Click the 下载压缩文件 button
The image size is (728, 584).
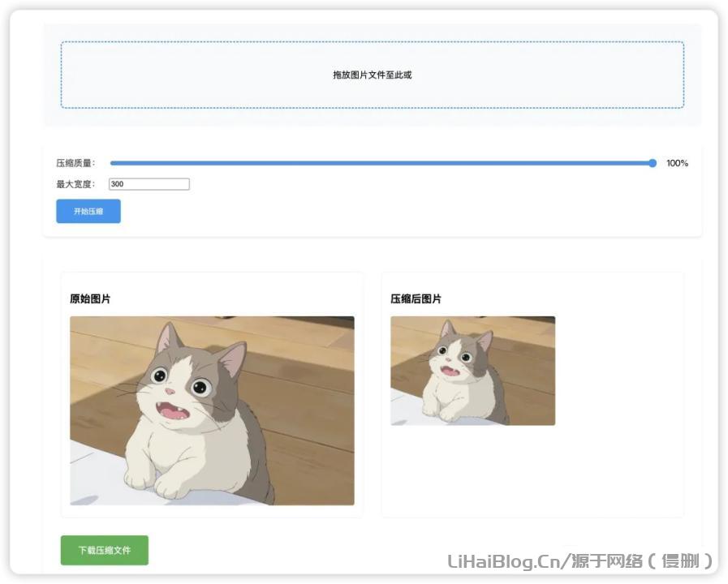click(105, 550)
